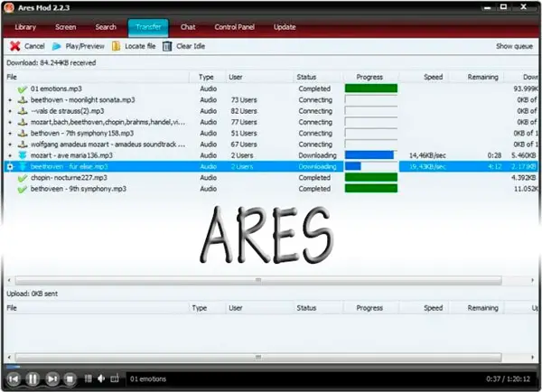Click the upload list horizontal scrollbar thumb

pyautogui.click(x=258, y=358)
